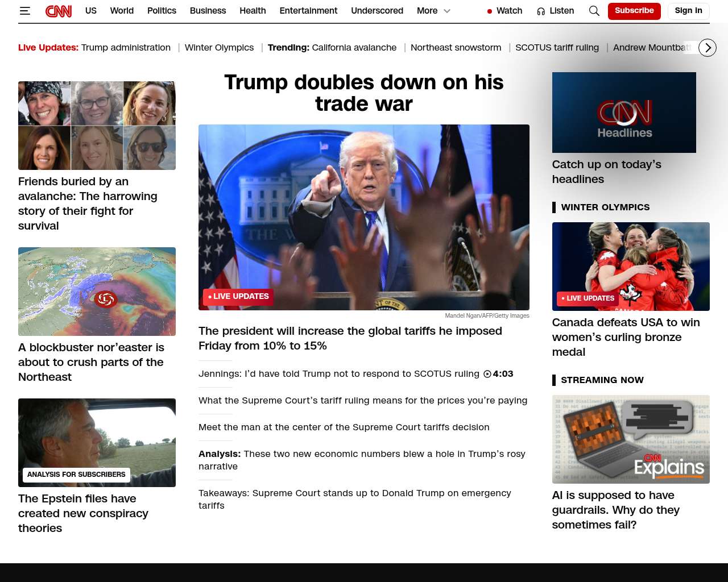Open SCOTUS tariff ruling trending topic
Image resolution: width=728 pixels, height=582 pixels.
click(557, 48)
